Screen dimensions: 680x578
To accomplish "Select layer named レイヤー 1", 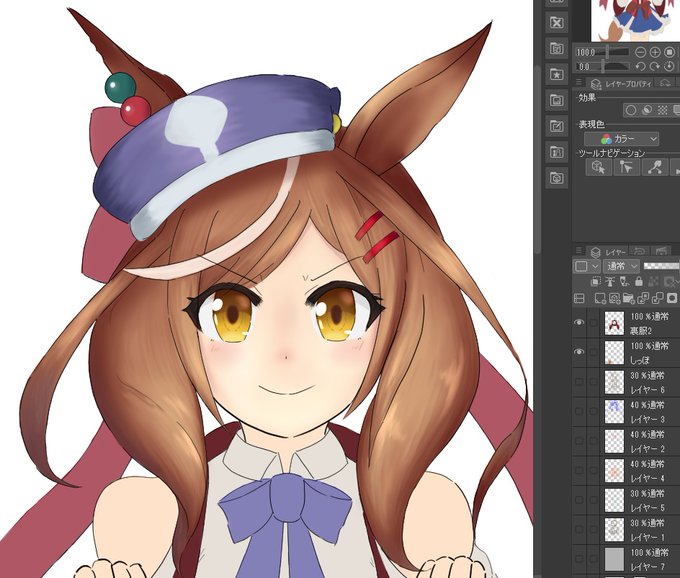I will (x=647, y=537).
